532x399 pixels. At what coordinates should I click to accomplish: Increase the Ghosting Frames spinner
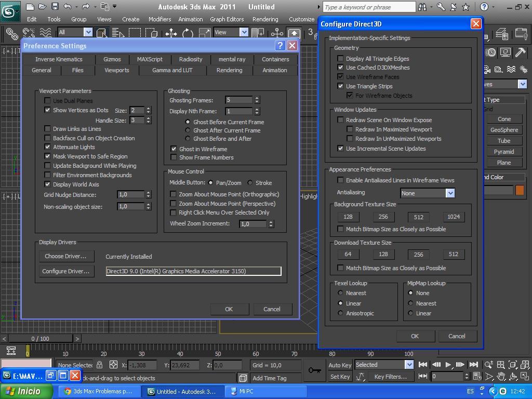click(x=257, y=98)
